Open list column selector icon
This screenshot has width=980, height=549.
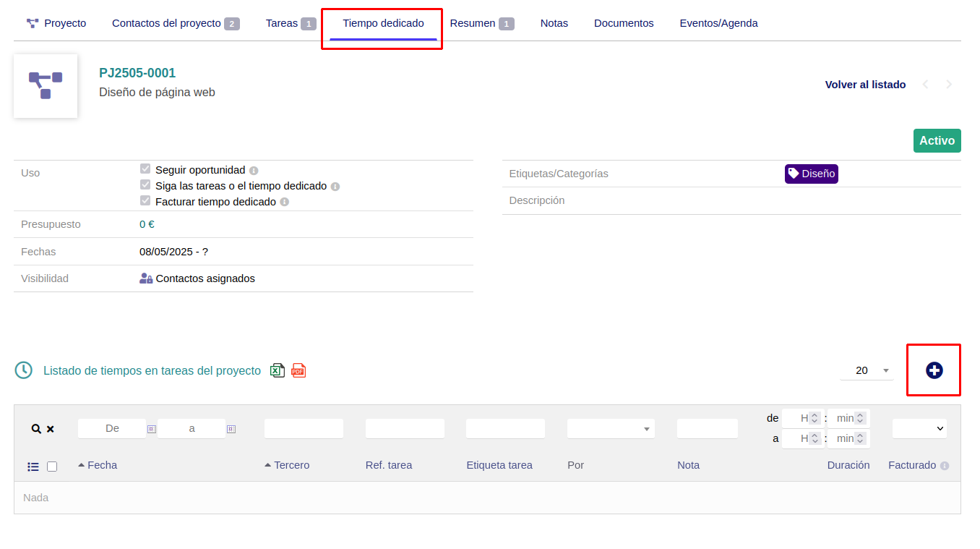tap(33, 467)
